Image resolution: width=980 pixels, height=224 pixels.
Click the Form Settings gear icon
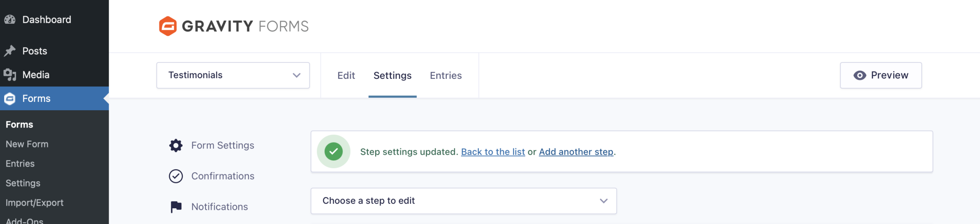(x=176, y=146)
